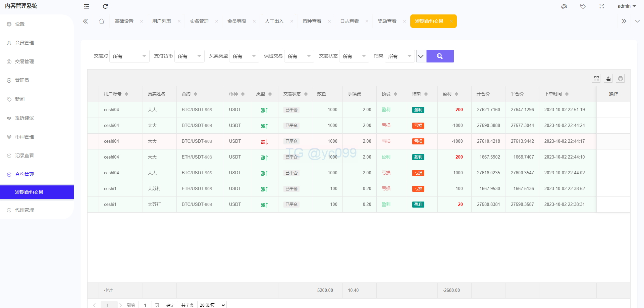Switch to the 用户列表 tab
644x308 pixels.
point(162,21)
